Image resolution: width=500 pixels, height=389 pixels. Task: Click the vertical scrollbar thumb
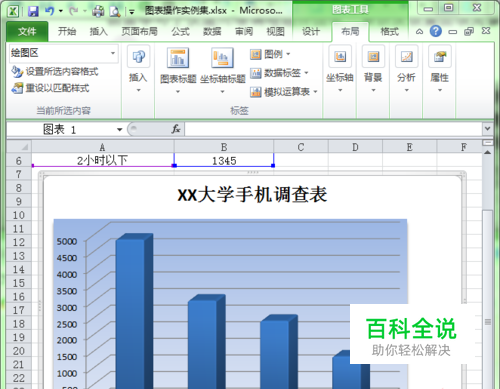(488, 300)
